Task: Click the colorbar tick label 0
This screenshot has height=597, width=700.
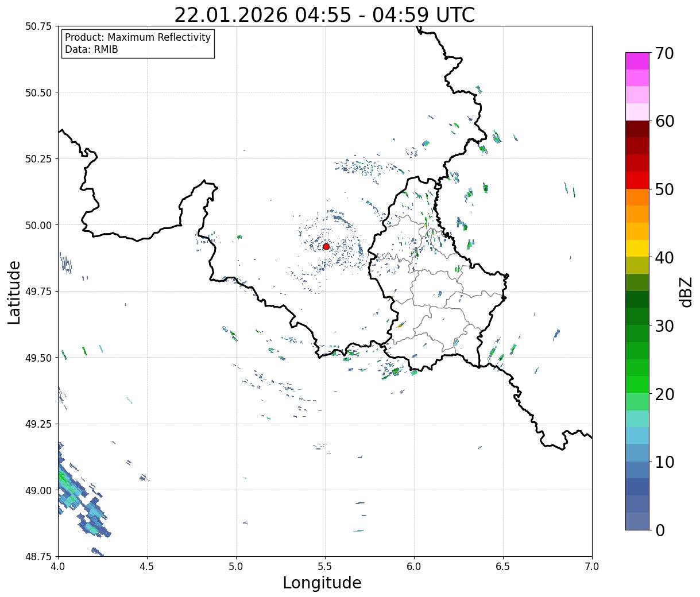Action: pyautogui.click(x=659, y=530)
